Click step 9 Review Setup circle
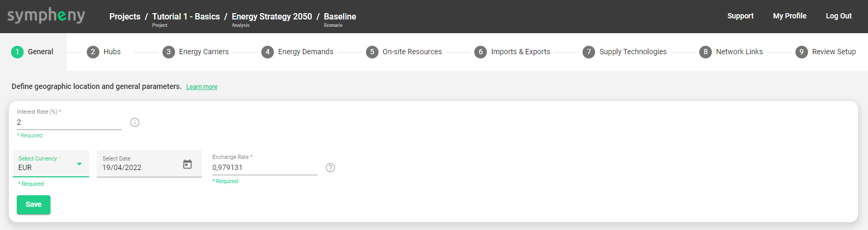868x230 pixels. (x=801, y=52)
